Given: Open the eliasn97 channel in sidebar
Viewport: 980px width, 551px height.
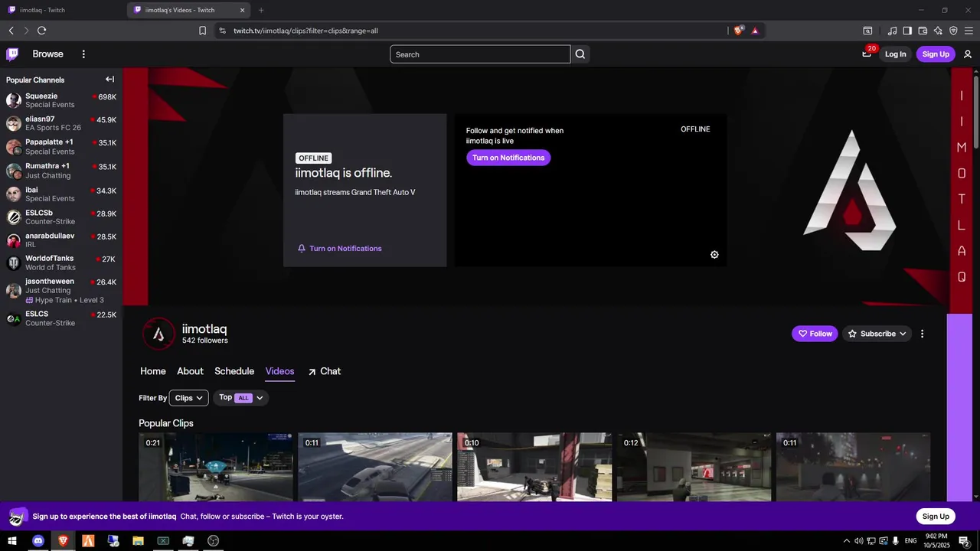Looking at the screenshot, I should [61, 123].
